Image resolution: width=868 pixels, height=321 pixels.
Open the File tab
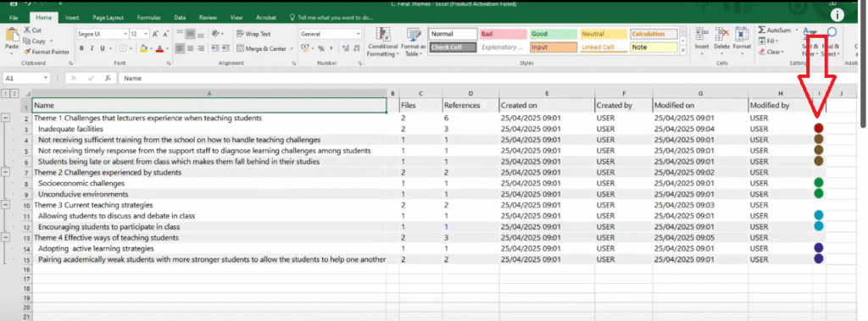[14, 18]
